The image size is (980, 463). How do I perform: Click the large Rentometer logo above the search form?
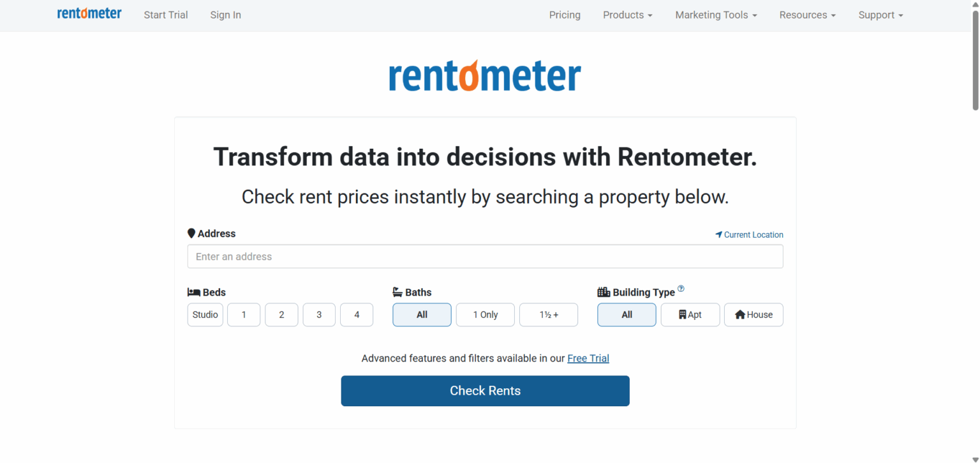pyautogui.click(x=484, y=75)
